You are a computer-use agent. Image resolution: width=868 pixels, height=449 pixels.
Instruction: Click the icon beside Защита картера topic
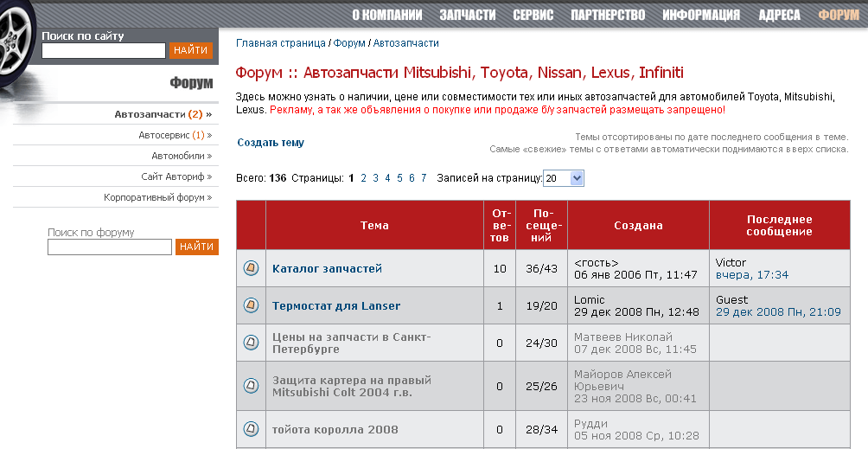tap(251, 386)
